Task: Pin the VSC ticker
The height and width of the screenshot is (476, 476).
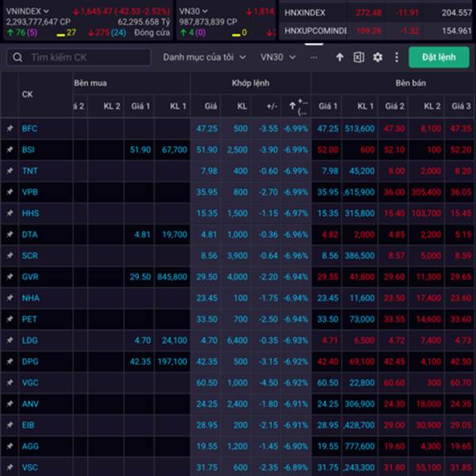Action: pyautogui.click(x=10, y=467)
